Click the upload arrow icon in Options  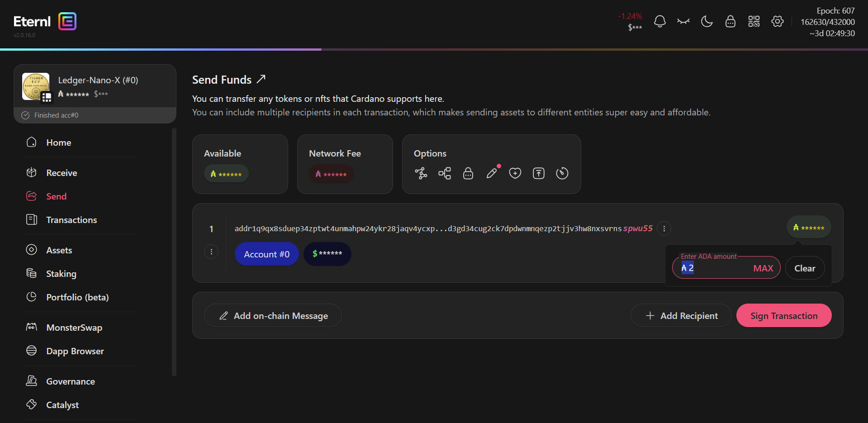pyautogui.click(x=538, y=173)
